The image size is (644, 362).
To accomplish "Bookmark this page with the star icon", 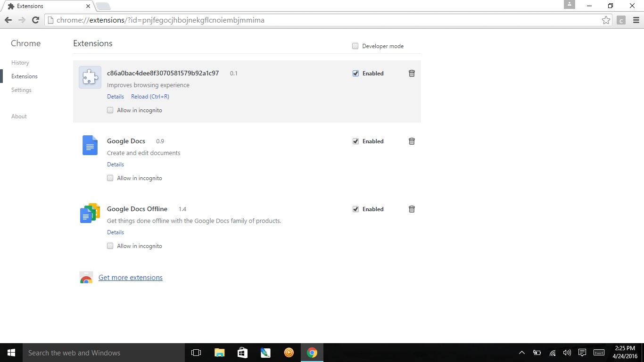I will coord(606,20).
